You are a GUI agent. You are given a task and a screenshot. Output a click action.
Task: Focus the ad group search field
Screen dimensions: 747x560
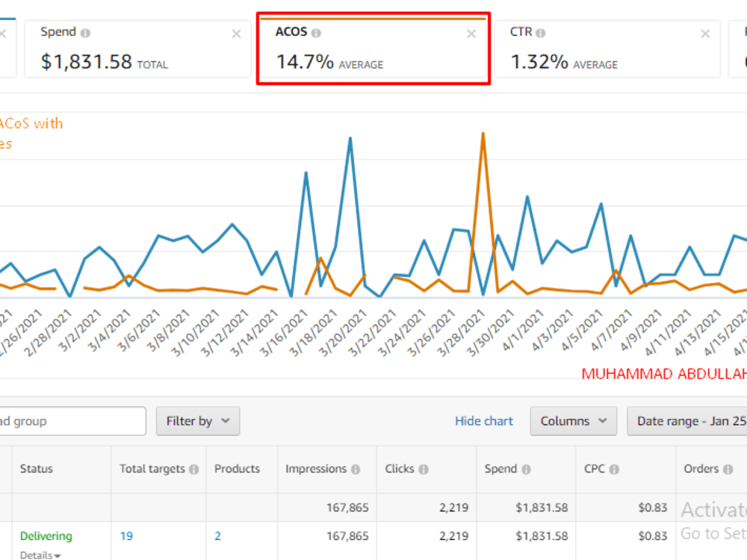click(72, 421)
